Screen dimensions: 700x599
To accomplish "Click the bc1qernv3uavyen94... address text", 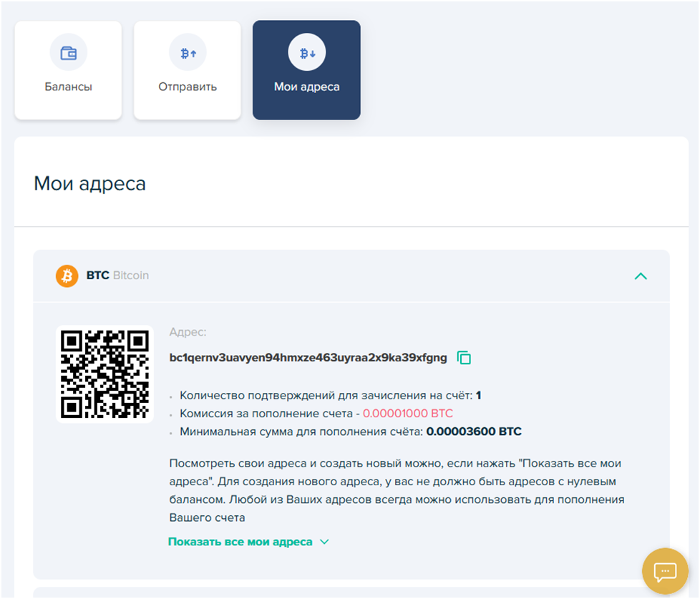I will (x=308, y=357).
